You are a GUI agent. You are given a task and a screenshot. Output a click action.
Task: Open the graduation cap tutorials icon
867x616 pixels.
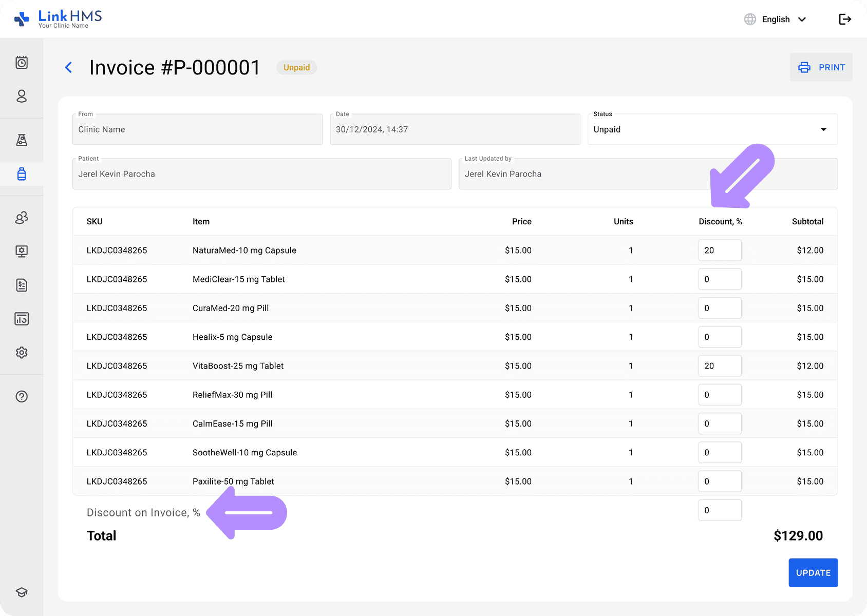pos(22,592)
